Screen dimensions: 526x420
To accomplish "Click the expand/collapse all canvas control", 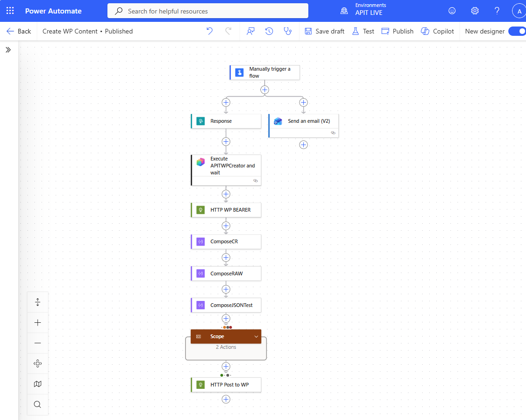I will pyautogui.click(x=38, y=302).
